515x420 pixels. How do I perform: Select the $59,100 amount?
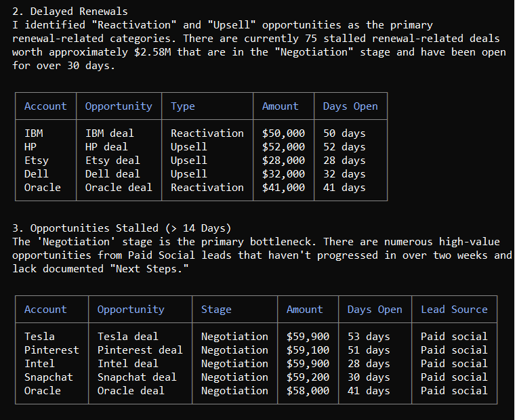tap(308, 350)
